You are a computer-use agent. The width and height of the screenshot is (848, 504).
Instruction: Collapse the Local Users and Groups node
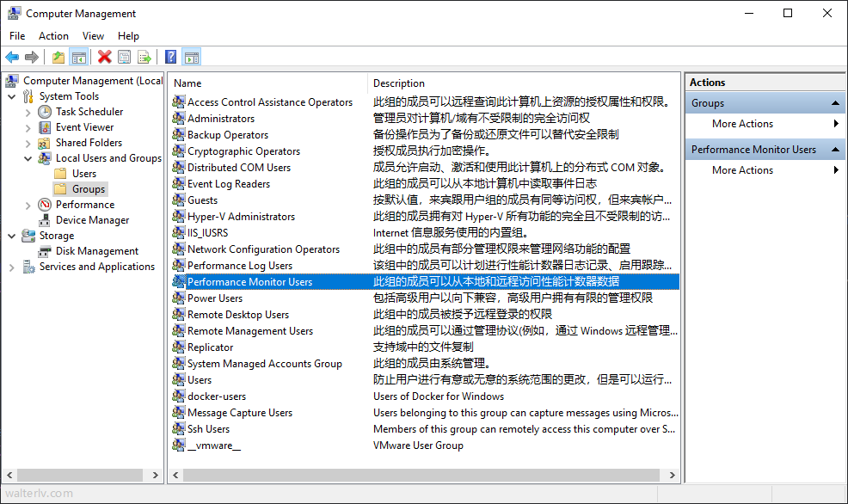click(28, 158)
